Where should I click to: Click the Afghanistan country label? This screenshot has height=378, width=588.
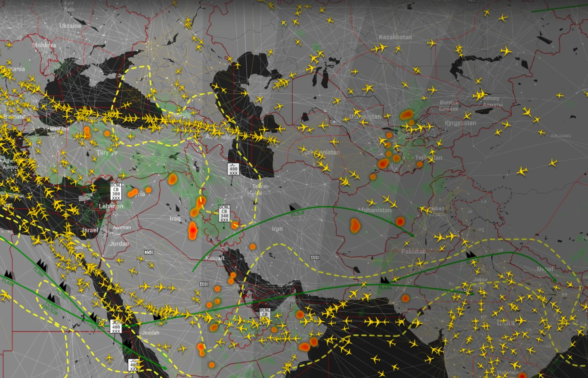pos(374,210)
